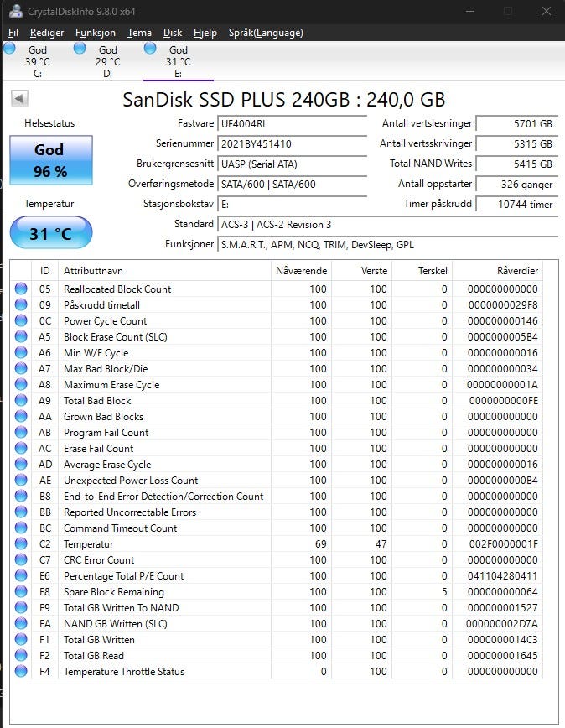Click status orb for Power Cycle Count

[21, 321]
